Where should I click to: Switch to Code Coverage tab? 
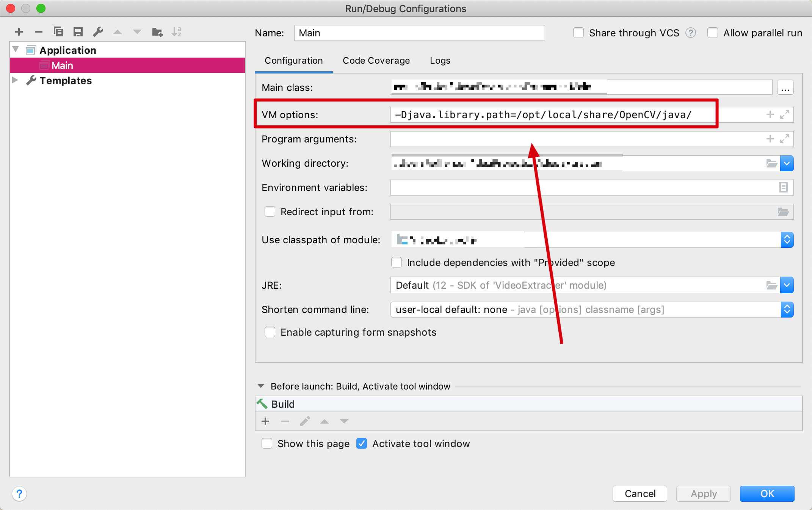[x=376, y=61]
